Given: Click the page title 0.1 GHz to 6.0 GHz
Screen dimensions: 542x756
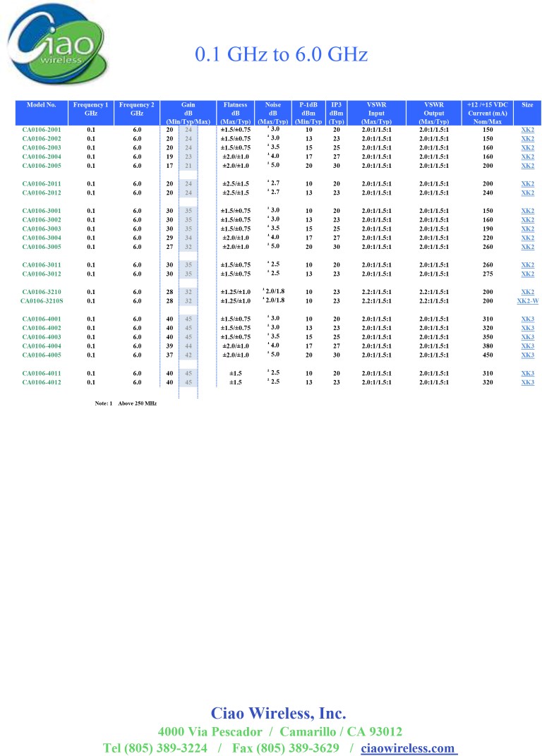Looking at the screenshot, I should pos(281,55).
